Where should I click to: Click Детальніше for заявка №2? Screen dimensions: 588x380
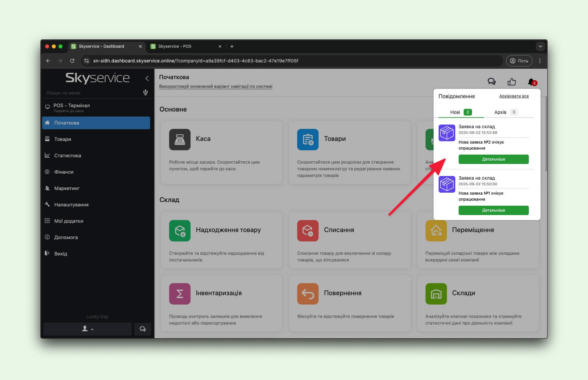click(x=493, y=159)
